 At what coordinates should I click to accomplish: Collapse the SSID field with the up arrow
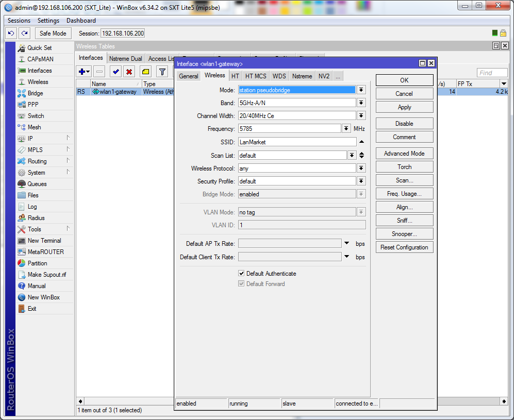(x=361, y=142)
